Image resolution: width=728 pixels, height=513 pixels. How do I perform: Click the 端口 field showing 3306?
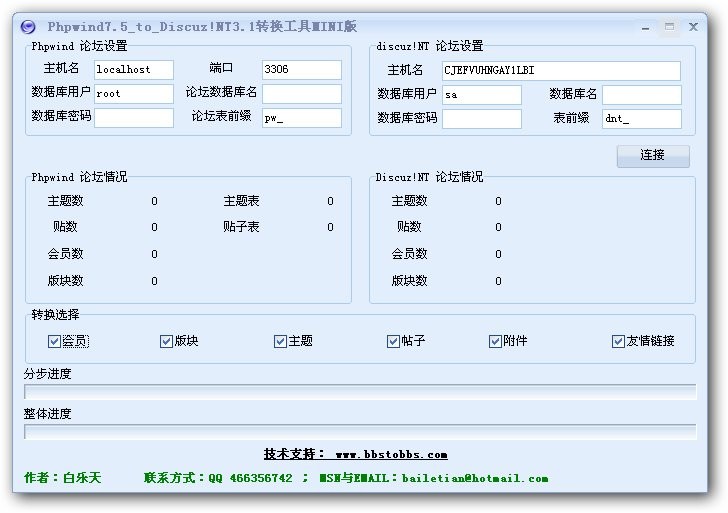pos(302,70)
